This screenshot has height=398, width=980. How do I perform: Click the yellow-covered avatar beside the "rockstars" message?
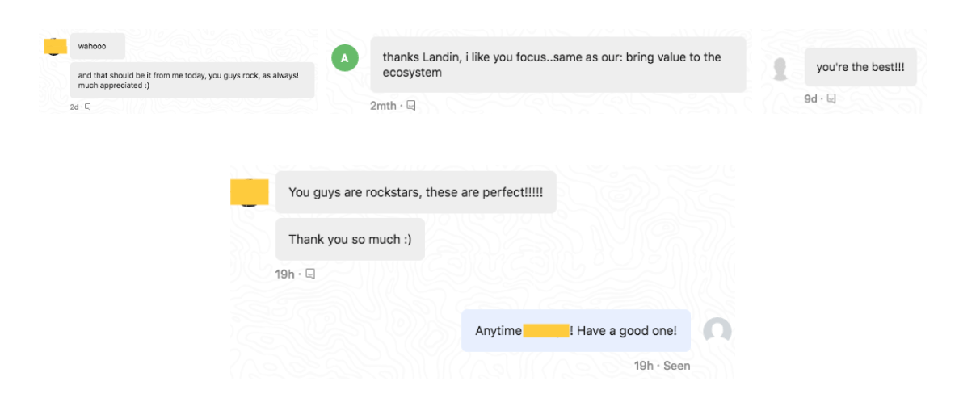pos(249,192)
